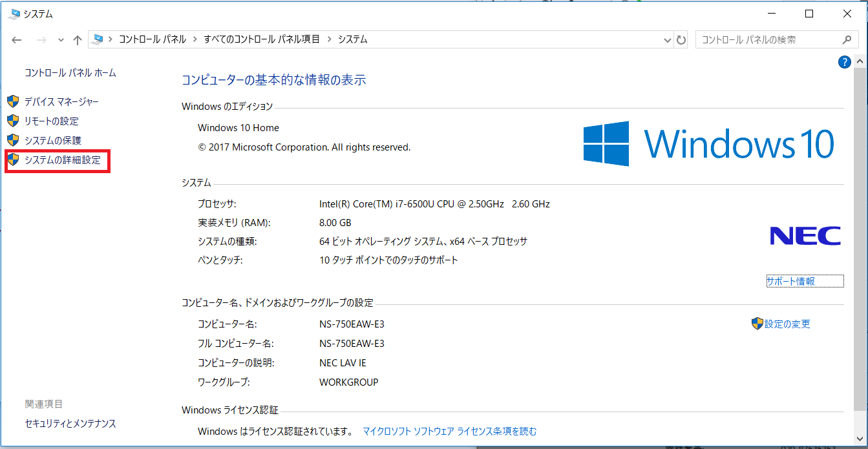
Task: Click the NEC logo
Action: click(805, 236)
